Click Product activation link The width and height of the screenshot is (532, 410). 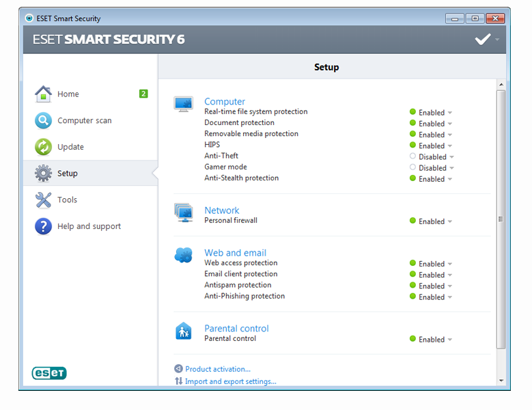click(218, 369)
